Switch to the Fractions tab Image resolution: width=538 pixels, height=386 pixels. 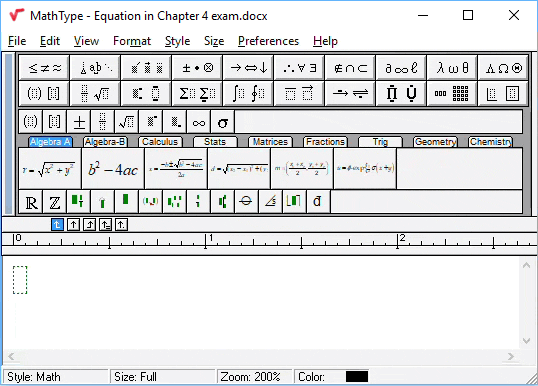325,142
